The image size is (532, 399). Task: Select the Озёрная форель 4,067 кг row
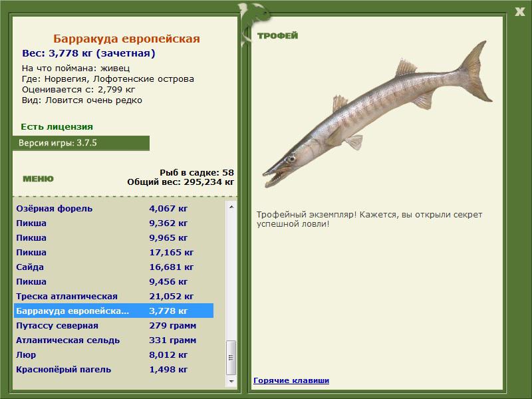pos(114,208)
